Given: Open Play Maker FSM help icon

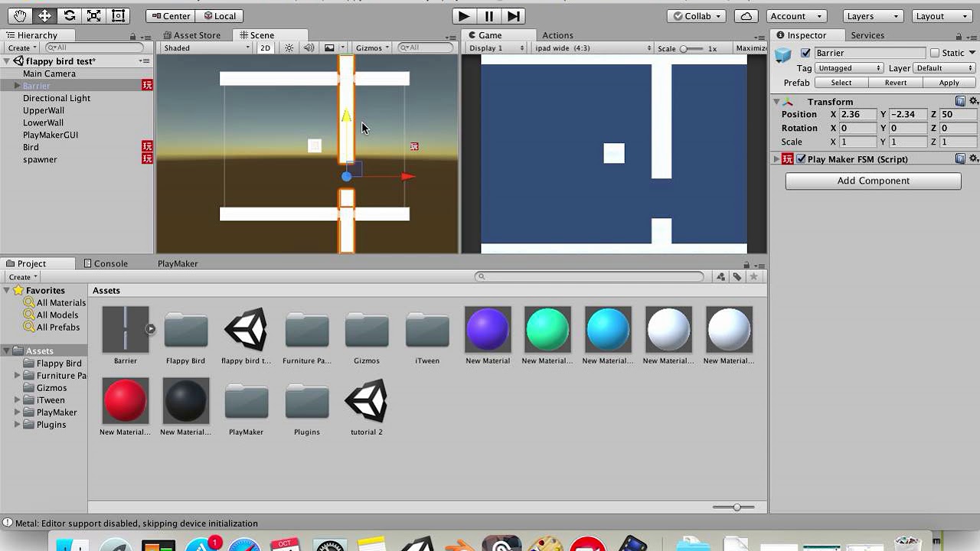Looking at the screenshot, I should [x=960, y=158].
